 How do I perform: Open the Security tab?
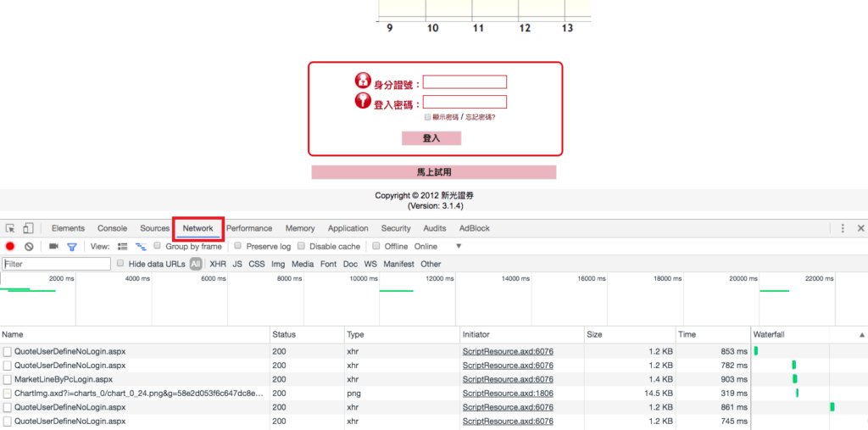[396, 228]
